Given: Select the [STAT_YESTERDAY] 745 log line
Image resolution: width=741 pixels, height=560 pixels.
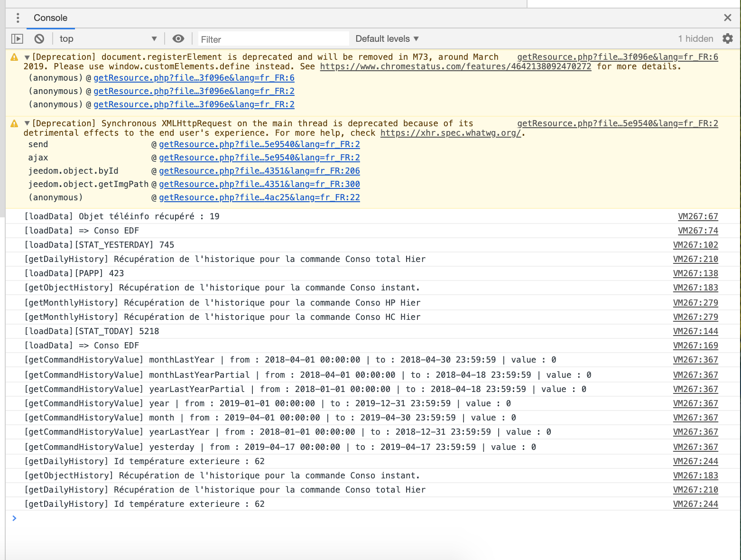Looking at the screenshot, I should point(99,245).
